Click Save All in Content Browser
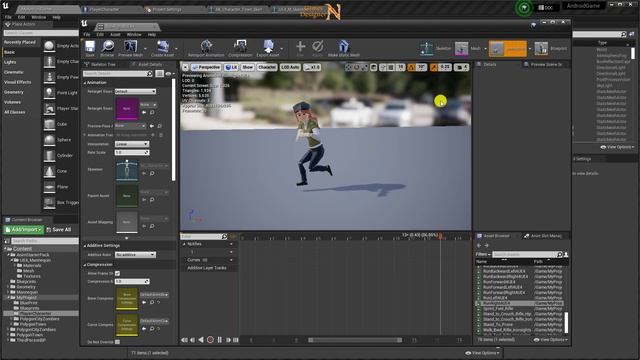 [x=59, y=230]
